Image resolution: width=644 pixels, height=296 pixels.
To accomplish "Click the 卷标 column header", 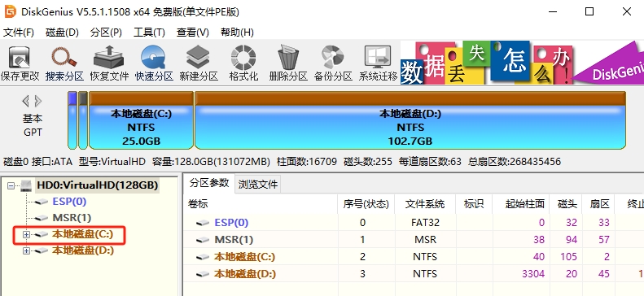I will point(261,204).
